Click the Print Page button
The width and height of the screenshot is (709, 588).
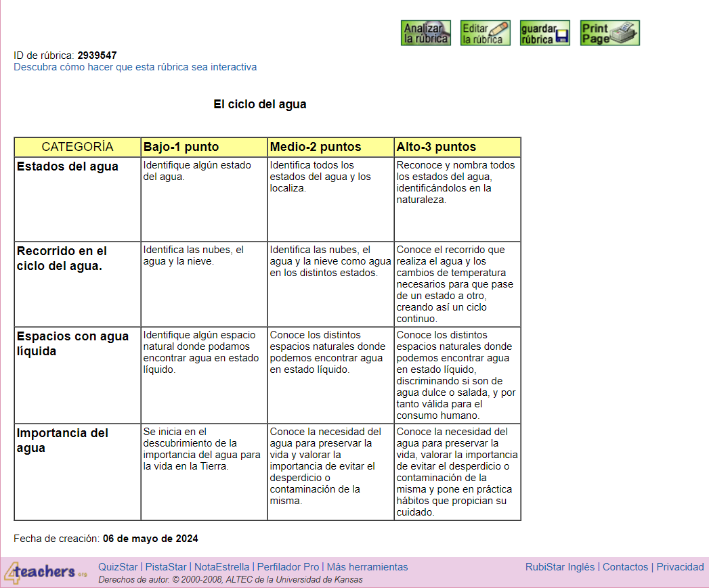(610, 33)
